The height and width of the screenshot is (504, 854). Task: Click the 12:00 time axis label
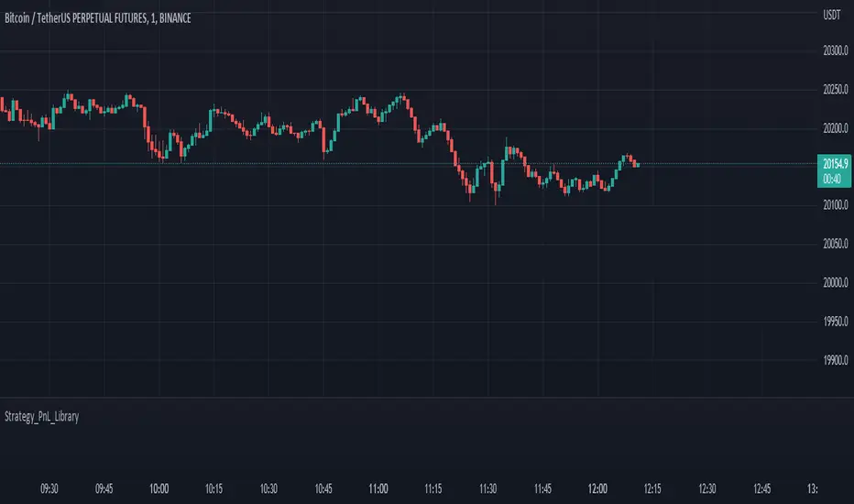pyautogui.click(x=596, y=488)
